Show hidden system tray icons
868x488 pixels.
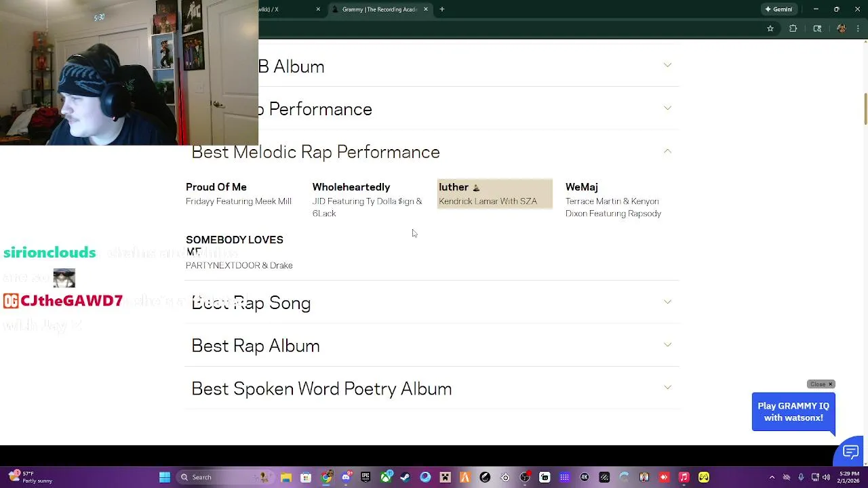(x=772, y=477)
